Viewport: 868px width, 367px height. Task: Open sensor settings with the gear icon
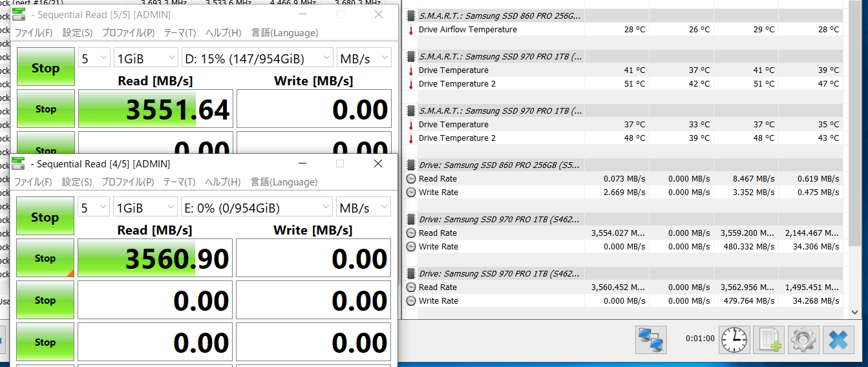pos(803,340)
